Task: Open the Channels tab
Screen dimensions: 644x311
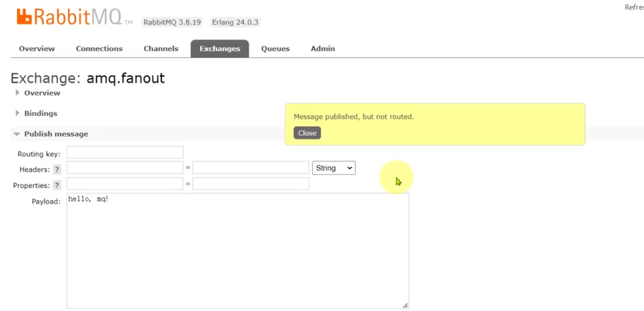Action: tap(161, 48)
